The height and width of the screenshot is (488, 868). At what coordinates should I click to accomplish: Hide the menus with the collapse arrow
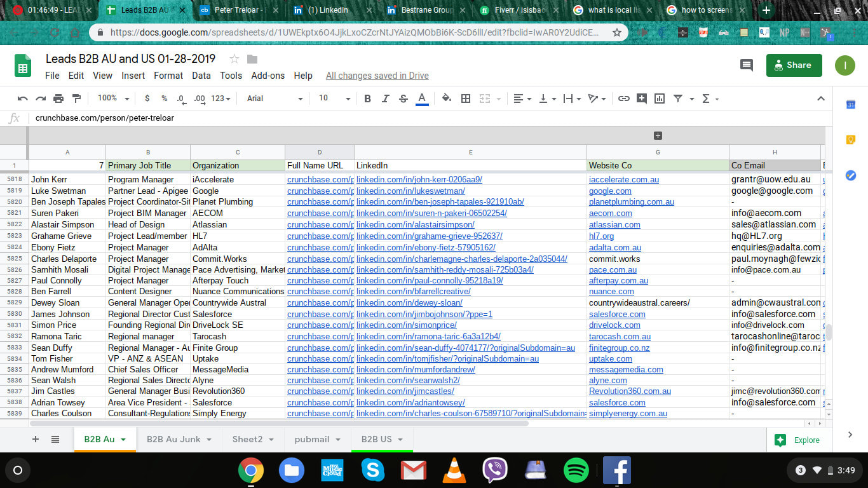point(821,98)
